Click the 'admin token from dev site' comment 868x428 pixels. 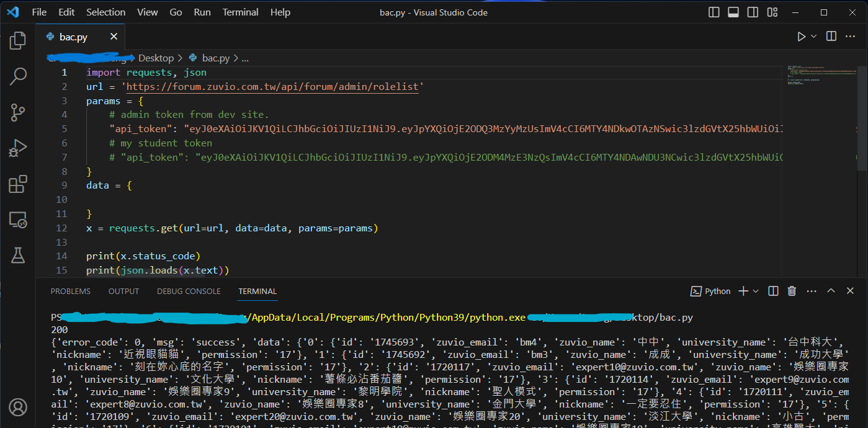tap(189, 115)
